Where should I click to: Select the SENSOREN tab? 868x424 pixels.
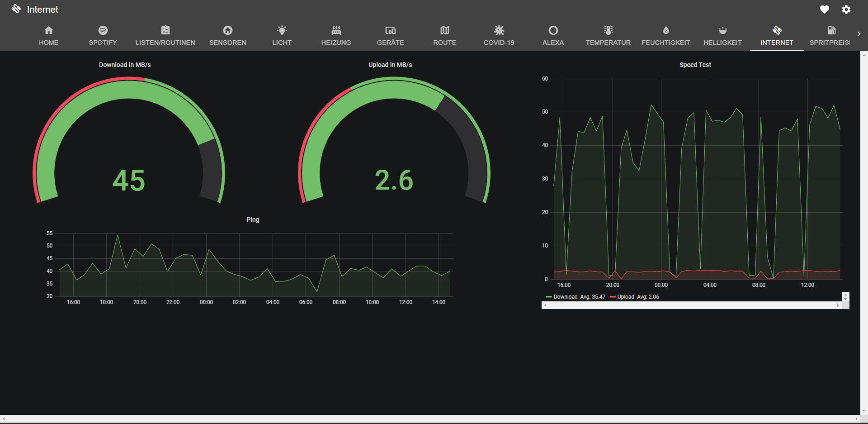pos(228,35)
